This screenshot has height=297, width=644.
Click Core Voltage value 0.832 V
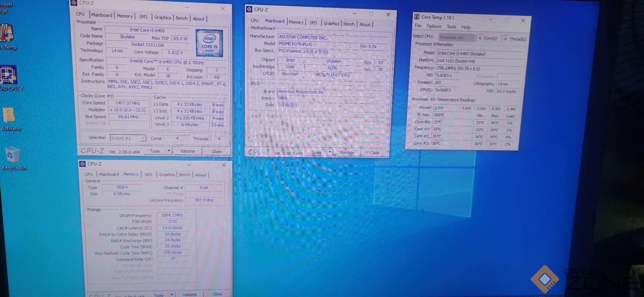click(x=175, y=52)
